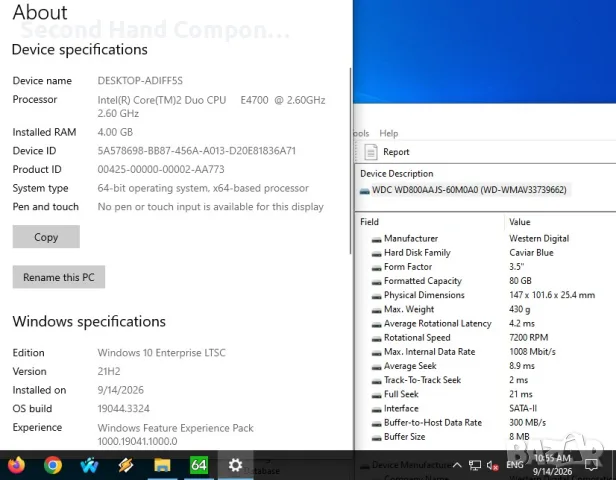This screenshot has height=480, width=616.
Task: Open the network status tray icon
Action: point(475,465)
